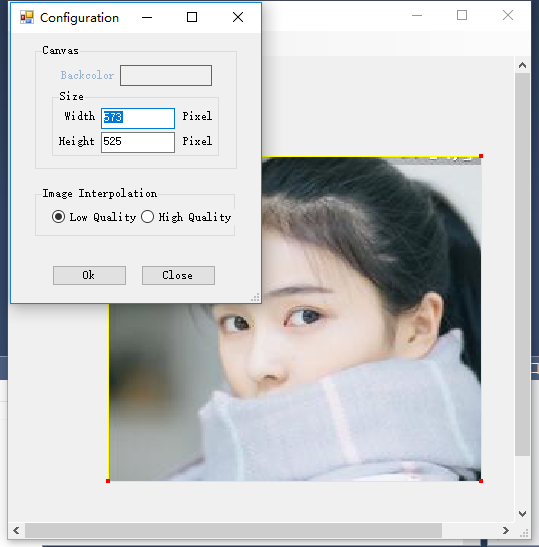
Task: Click the Configuration dialog app icon
Action: [27, 17]
